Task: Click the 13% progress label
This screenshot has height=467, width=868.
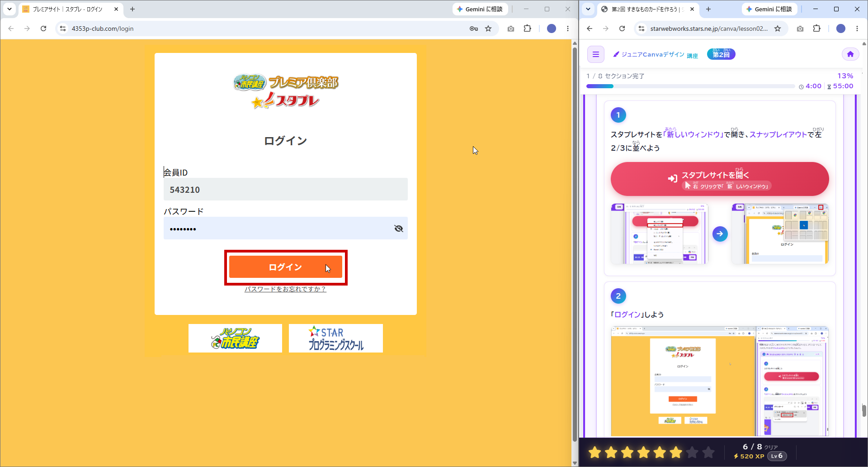Action: [845, 76]
